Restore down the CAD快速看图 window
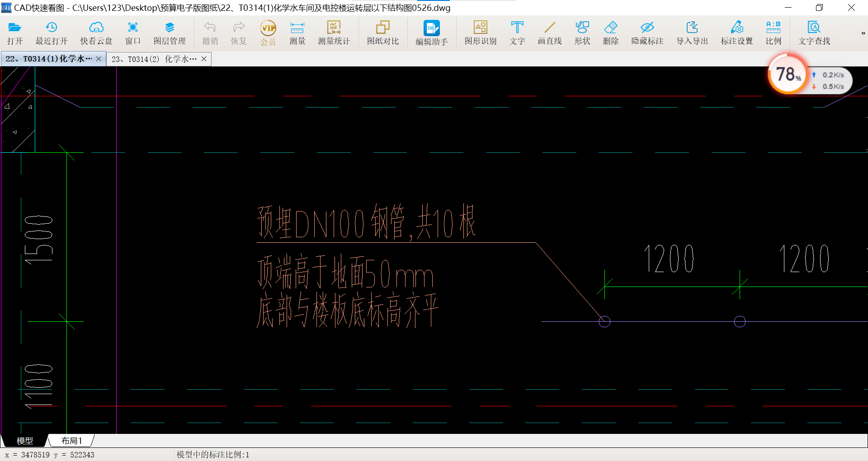The width and height of the screenshot is (868, 461). point(819,8)
